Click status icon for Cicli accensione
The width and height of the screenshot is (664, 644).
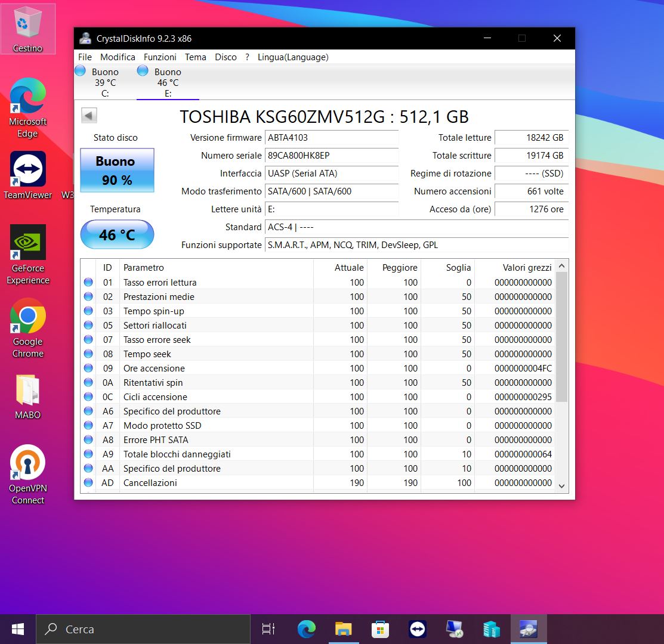(x=88, y=397)
